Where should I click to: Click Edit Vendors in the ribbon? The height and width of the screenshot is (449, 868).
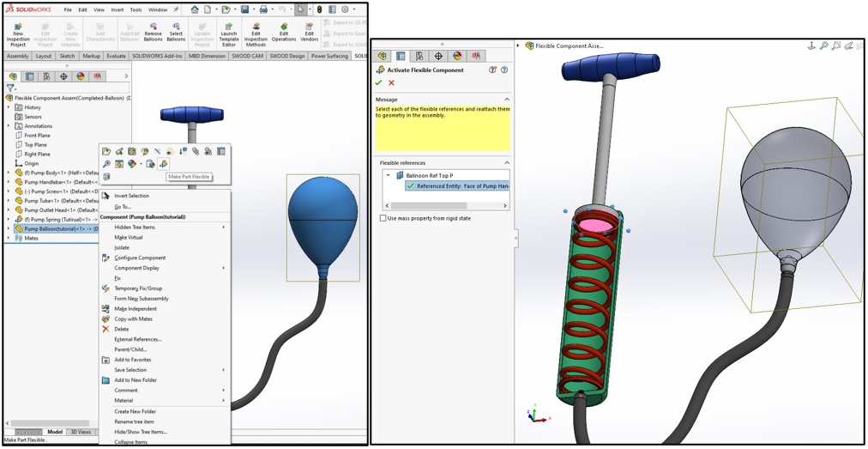(x=310, y=33)
